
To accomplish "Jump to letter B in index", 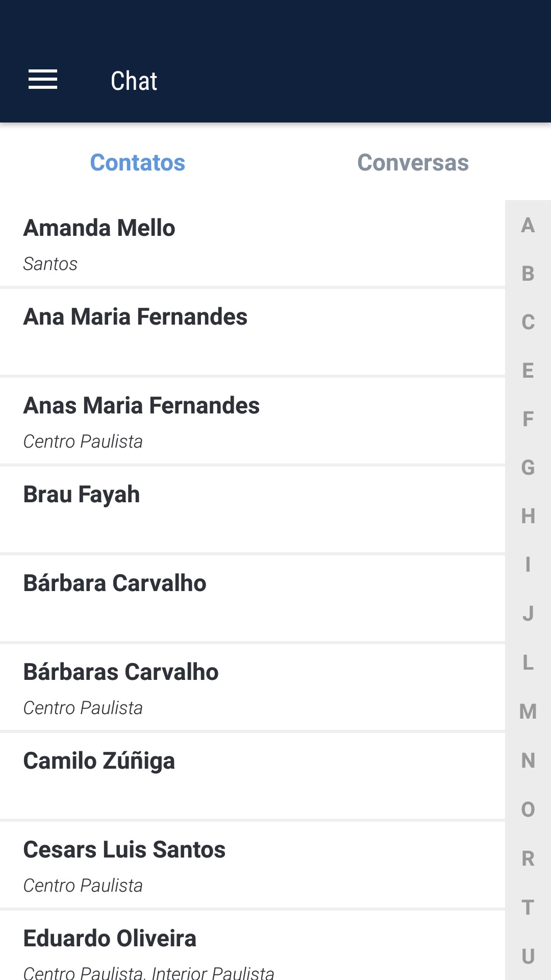I will pyautogui.click(x=528, y=274).
